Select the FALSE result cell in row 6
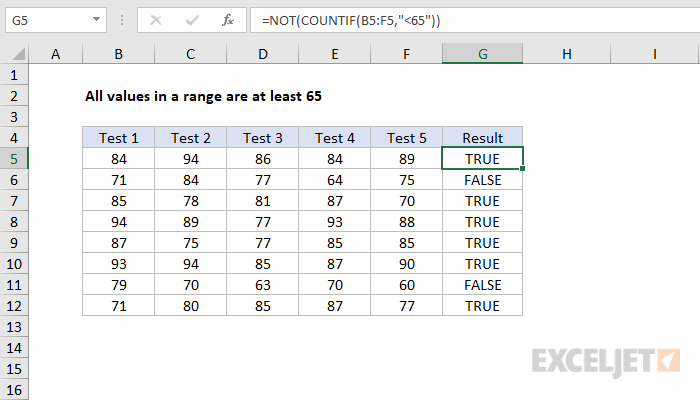 point(483,180)
